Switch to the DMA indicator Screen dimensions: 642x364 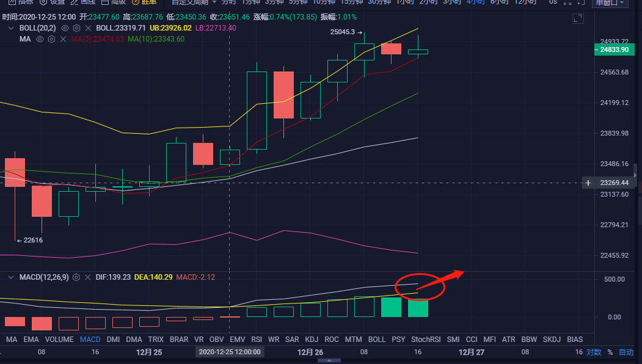134,340
